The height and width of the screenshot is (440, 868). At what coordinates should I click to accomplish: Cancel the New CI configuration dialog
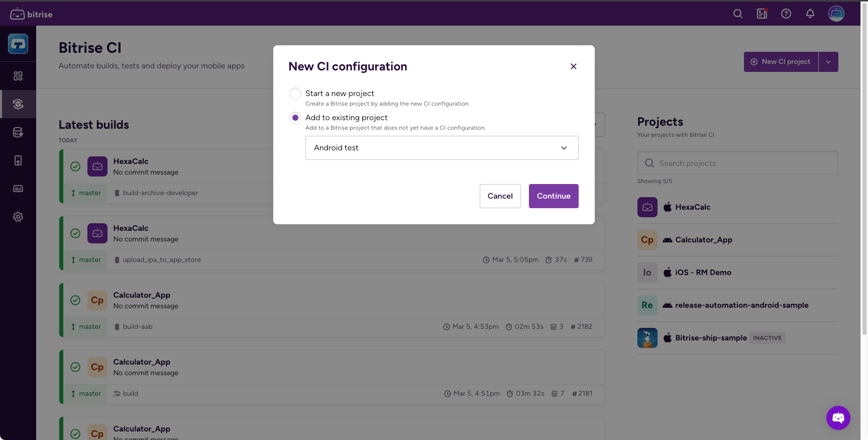click(500, 196)
